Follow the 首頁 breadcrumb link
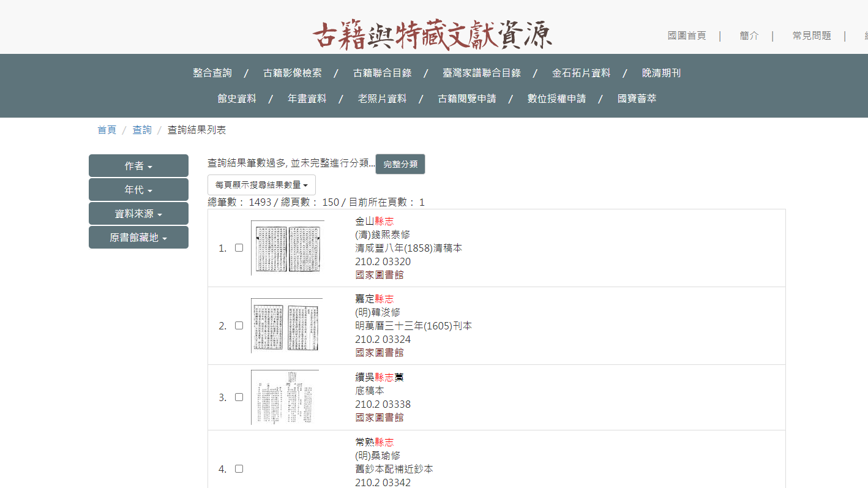868x488 pixels. click(107, 130)
